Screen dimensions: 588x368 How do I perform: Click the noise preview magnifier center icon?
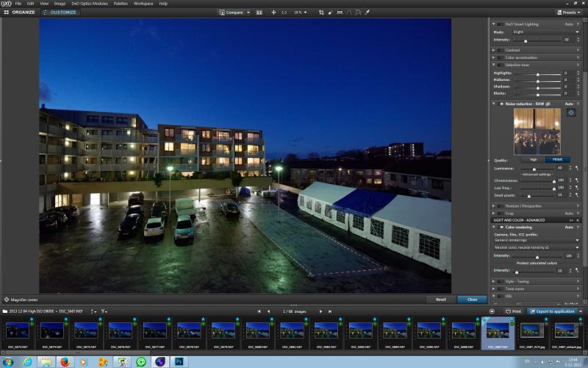tap(571, 113)
